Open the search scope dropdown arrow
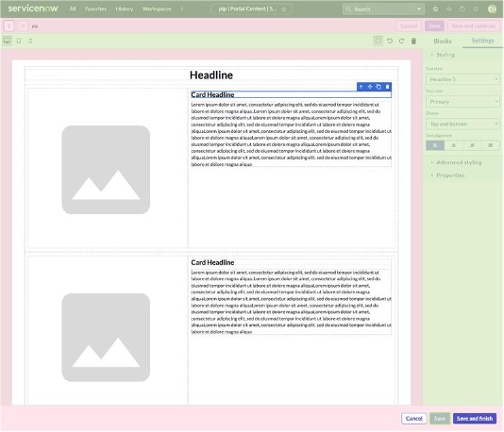Viewport: 504px width, 432px height. click(x=419, y=9)
